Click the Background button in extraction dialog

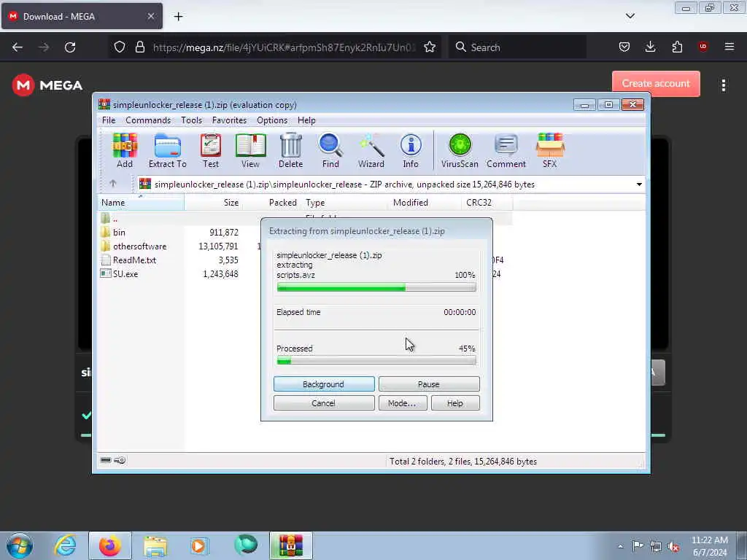pyautogui.click(x=324, y=384)
